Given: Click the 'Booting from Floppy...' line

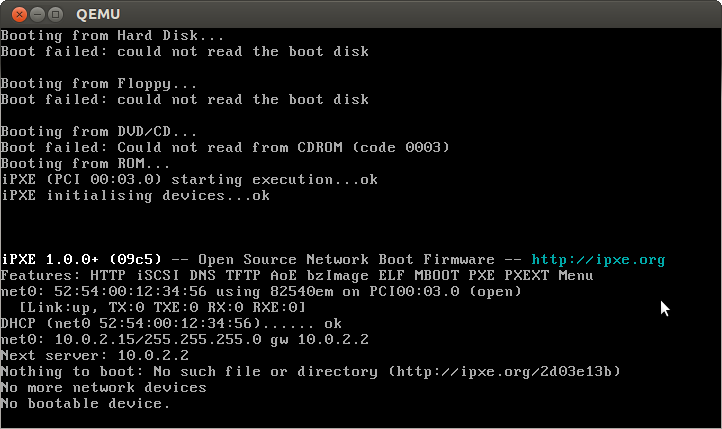Looking at the screenshot, I should (98, 83).
